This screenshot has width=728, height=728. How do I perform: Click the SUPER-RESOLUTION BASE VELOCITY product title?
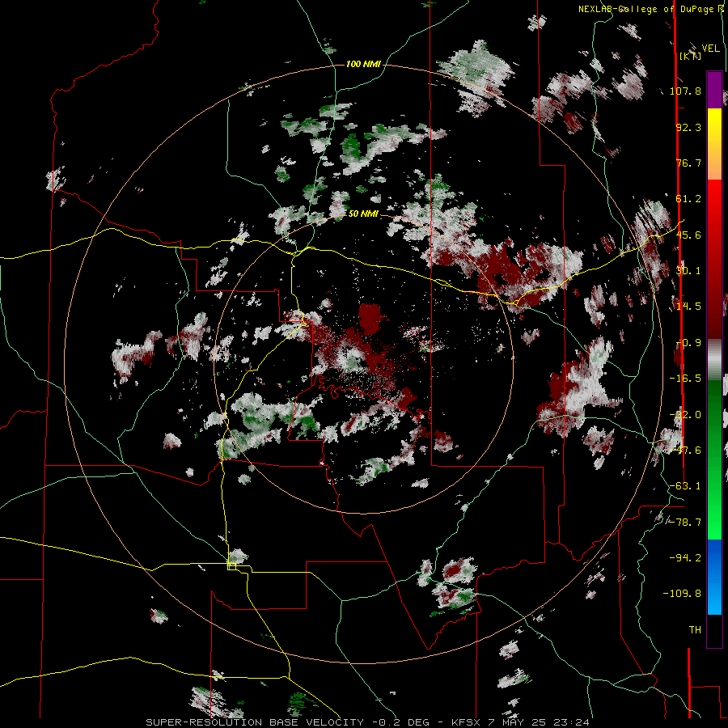click(255, 722)
